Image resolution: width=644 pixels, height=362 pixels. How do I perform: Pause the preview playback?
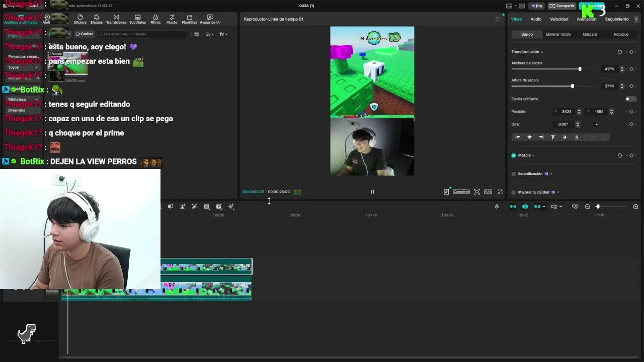[372, 192]
